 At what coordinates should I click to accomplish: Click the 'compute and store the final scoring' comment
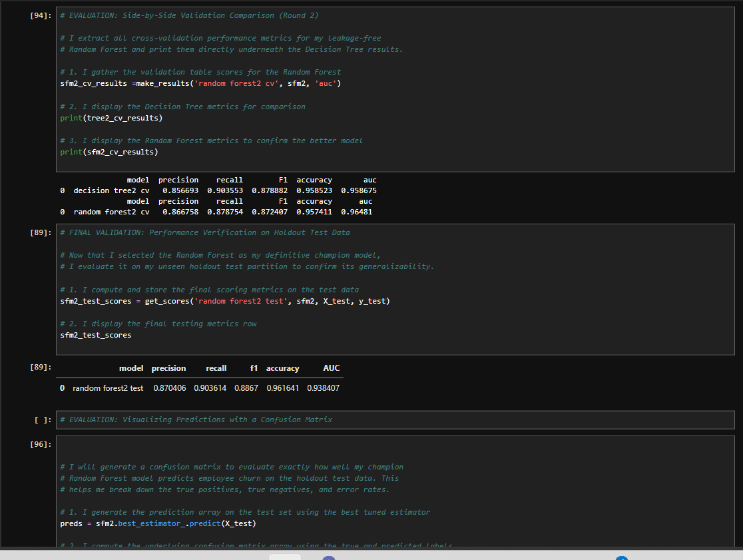[x=210, y=290]
